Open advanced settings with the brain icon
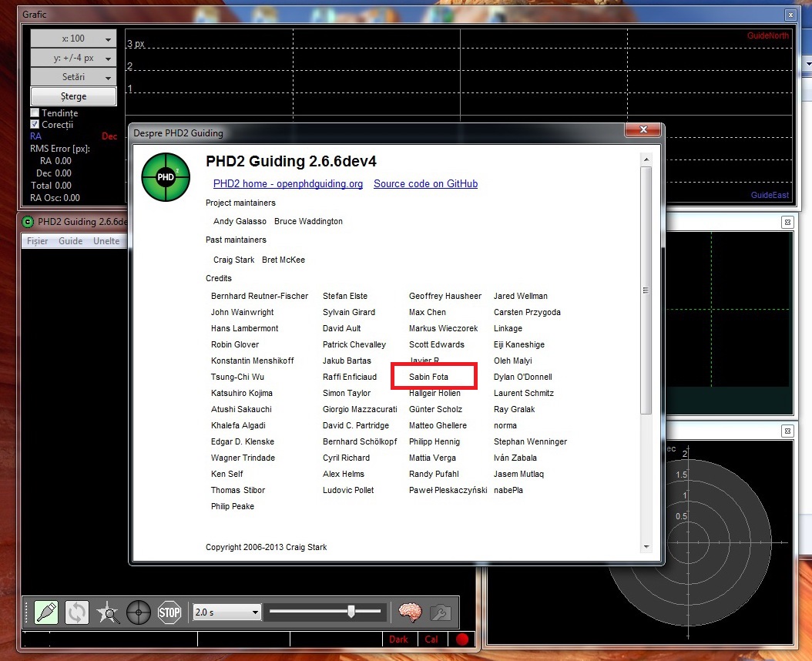The width and height of the screenshot is (812, 661). (410, 612)
